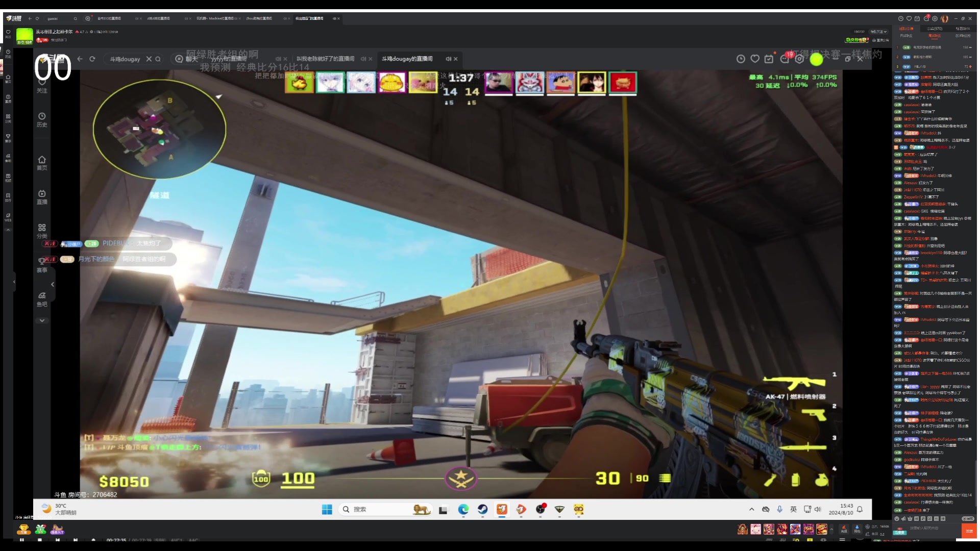The width and height of the screenshot is (980, 551).
Task: Open 聊天 button in streamed window
Action: 187,59
